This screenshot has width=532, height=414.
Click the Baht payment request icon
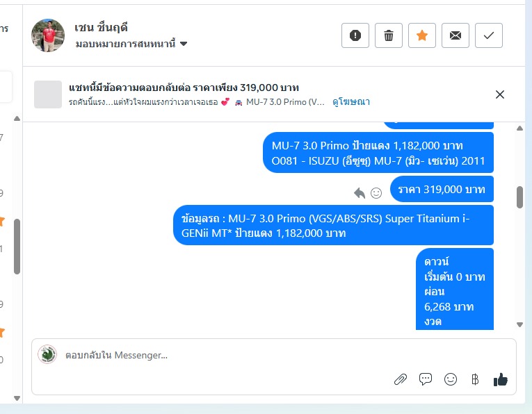pyautogui.click(x=475, y=379)
